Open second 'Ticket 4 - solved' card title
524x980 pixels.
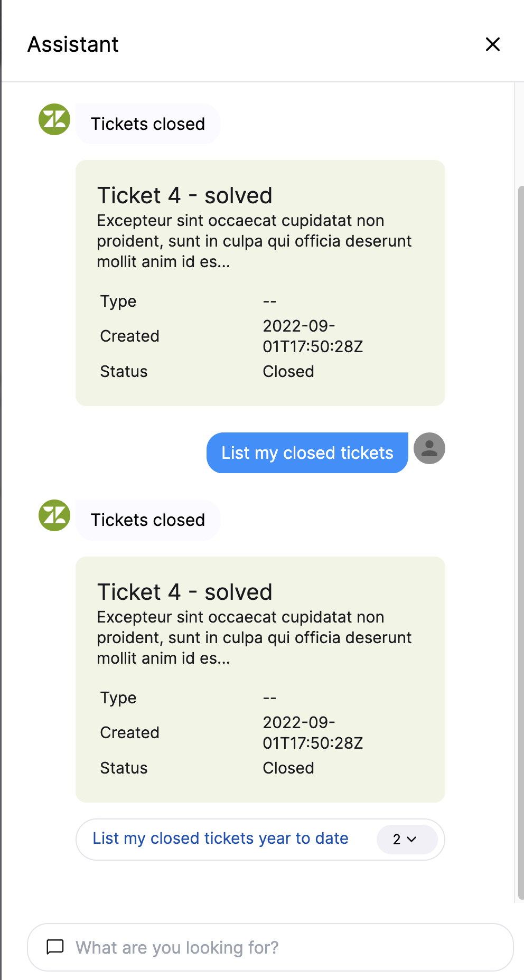coord(184,592)
